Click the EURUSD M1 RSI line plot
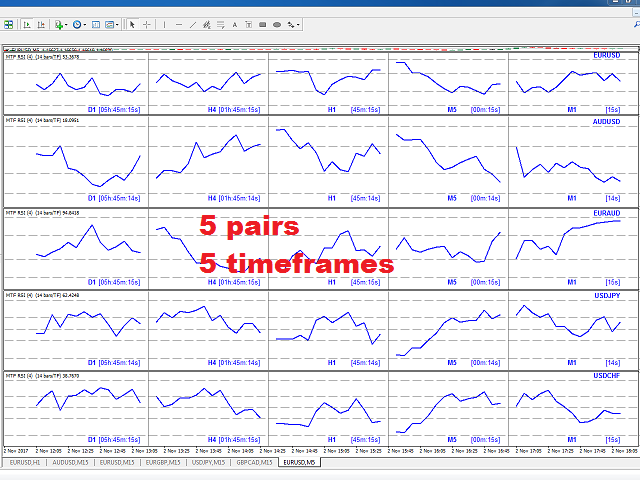This screenshot has width=640, height=480. (x=568, y=82)
